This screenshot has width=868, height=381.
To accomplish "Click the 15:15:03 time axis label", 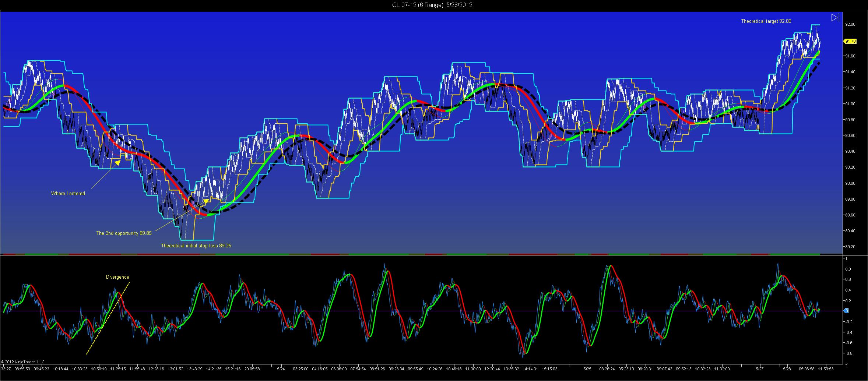I will (x=549, y=369).
